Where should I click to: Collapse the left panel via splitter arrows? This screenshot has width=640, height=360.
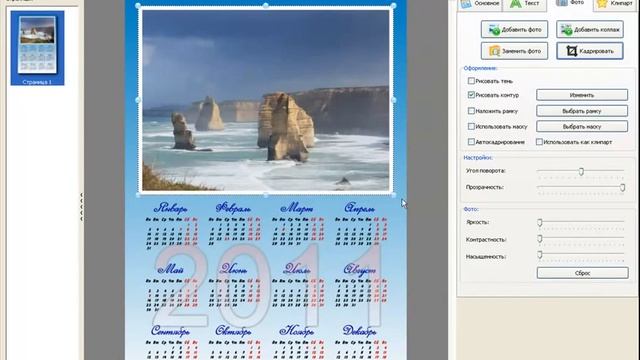(x=81, y=207)
